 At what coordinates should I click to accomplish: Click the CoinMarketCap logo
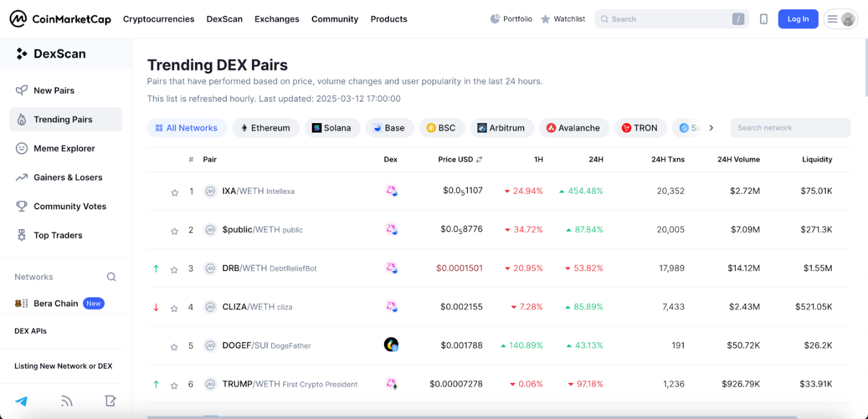pyautogui.click(x=60, y=19)
